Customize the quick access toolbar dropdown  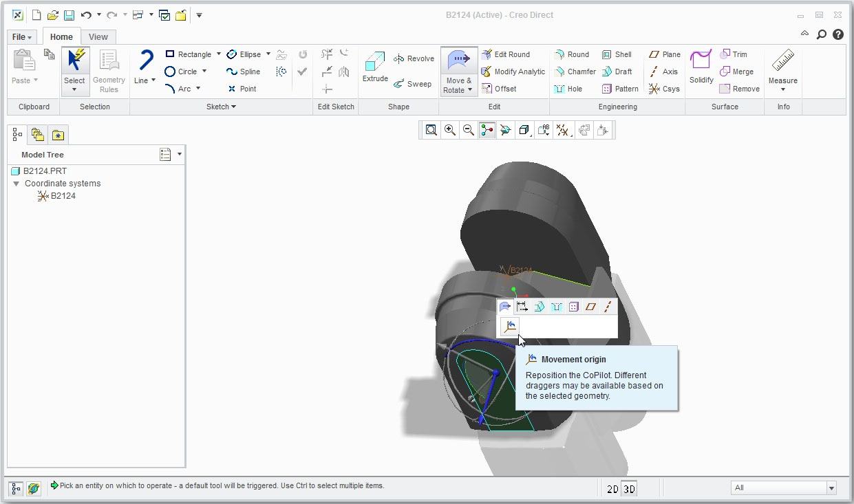tap(199, 15)
